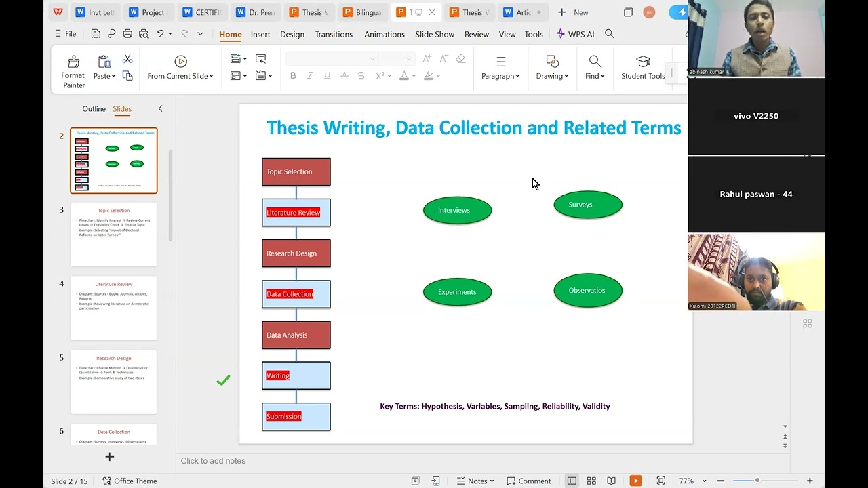Click the Format Painter tool
868x488 pixels.
pos(73,71)
